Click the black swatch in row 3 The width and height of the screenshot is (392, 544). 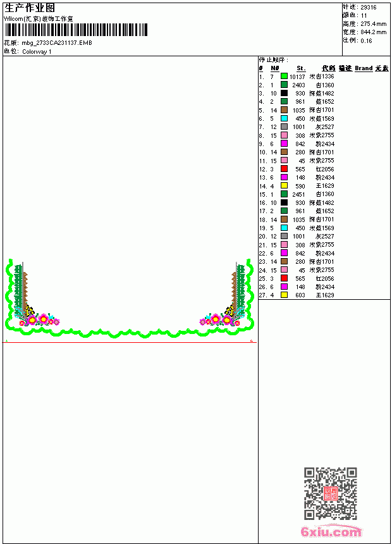click(284, 93)
